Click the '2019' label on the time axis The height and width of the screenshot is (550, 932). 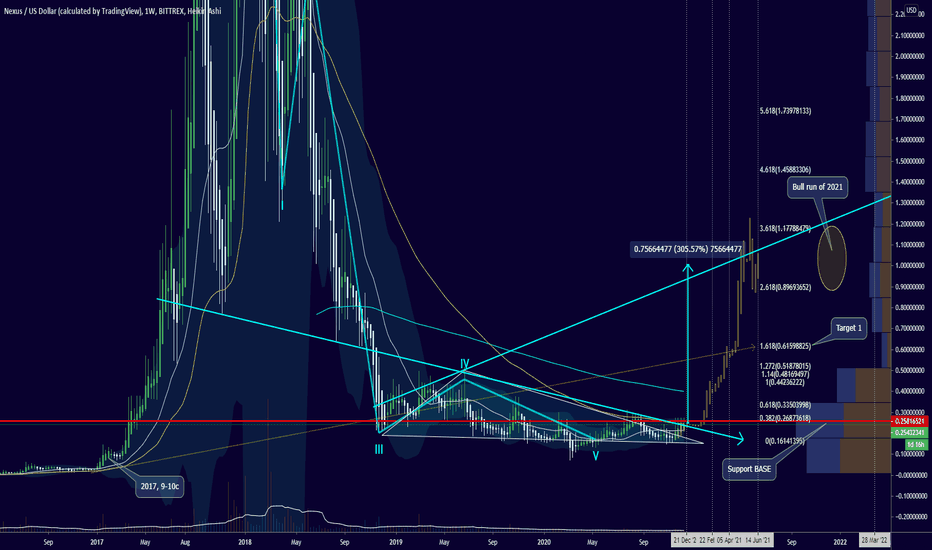[x=396, y=542]
